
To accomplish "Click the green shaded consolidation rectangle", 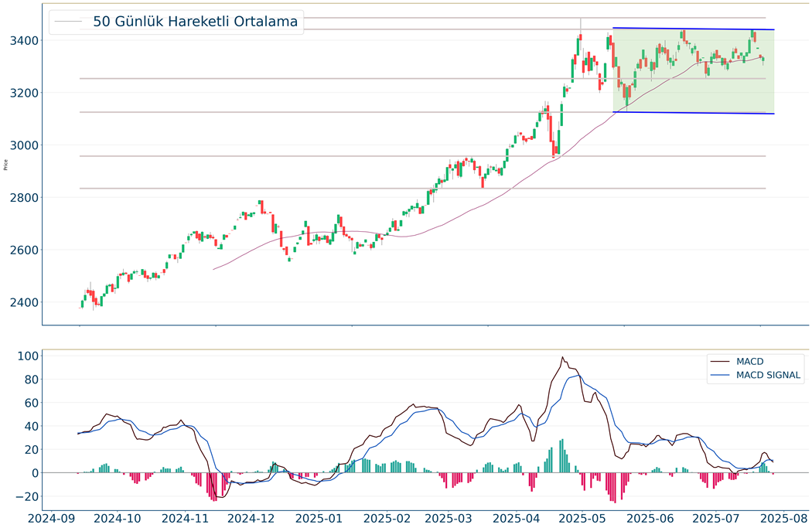I will (694, 70).
